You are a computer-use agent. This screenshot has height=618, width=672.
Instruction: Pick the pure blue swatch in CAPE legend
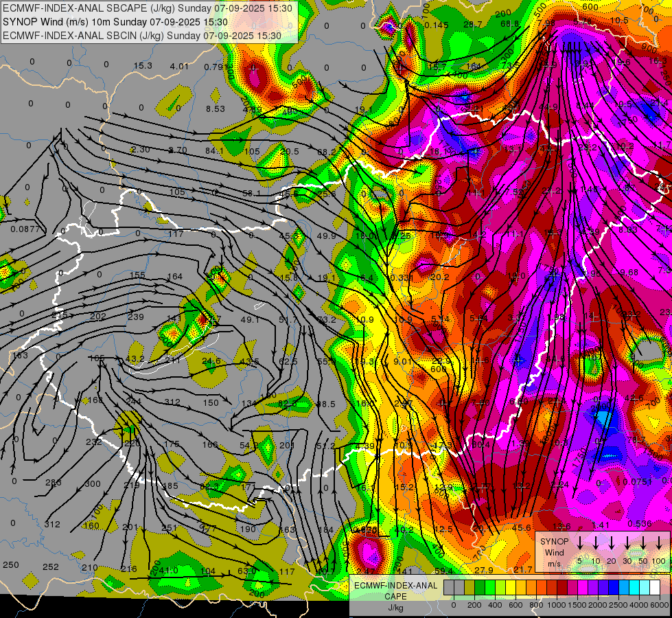[x=614, y=587]
